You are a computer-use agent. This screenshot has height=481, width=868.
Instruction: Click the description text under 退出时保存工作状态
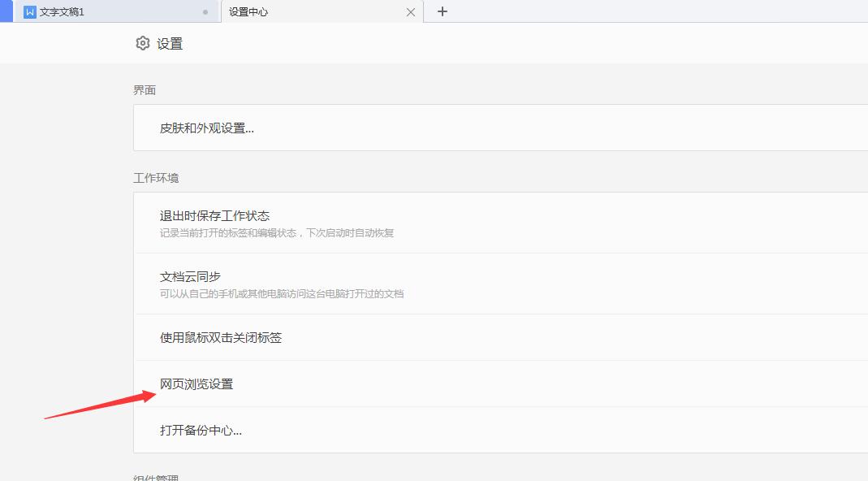coord(278,233)
